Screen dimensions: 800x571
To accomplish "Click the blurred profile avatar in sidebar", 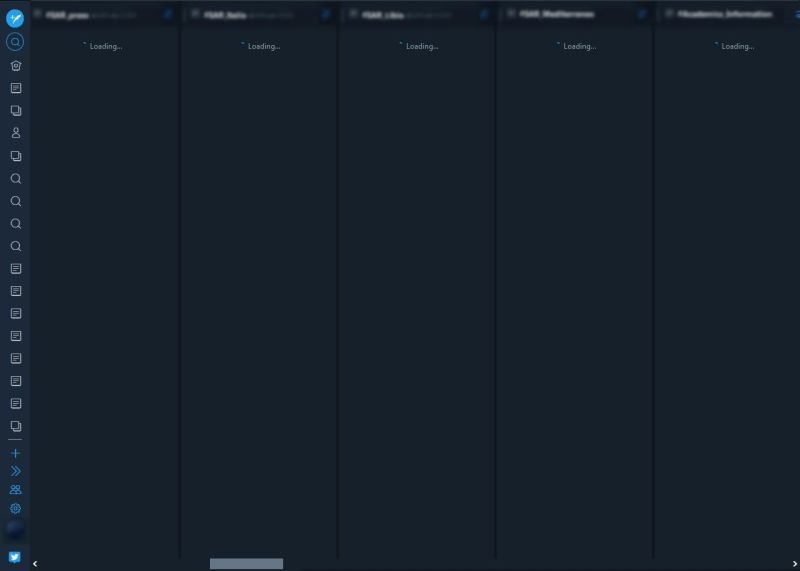I will (x=15, y=530).
